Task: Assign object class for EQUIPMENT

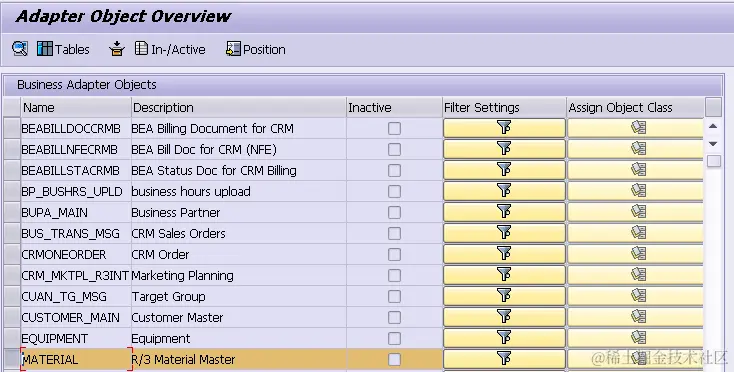Action: 635,339
